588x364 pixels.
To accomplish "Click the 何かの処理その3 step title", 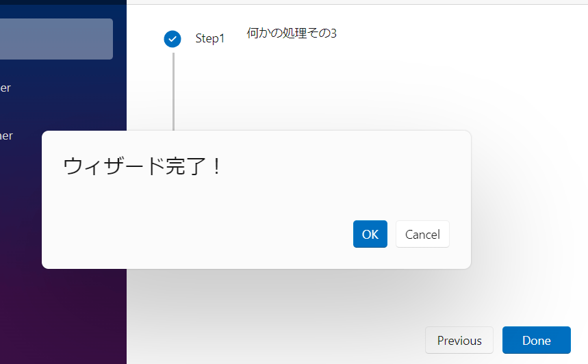I will pyautogui.click(x=292, y=33).
